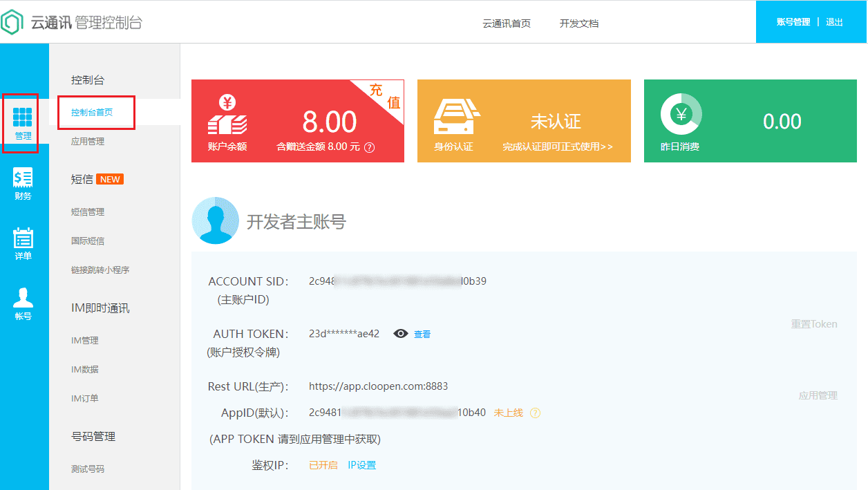868x490 pixels.
Task: Click the 未上线 status label
Action: pyautogui.click(x=509, y=413)
